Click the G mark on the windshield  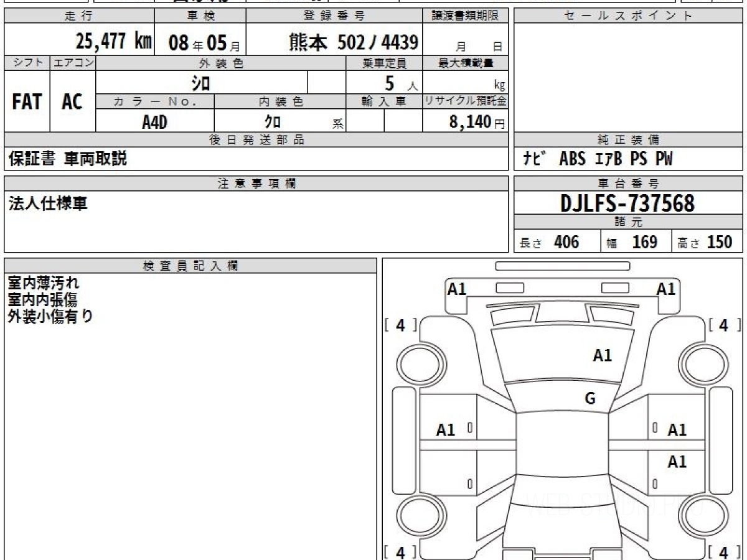(590, 399)
